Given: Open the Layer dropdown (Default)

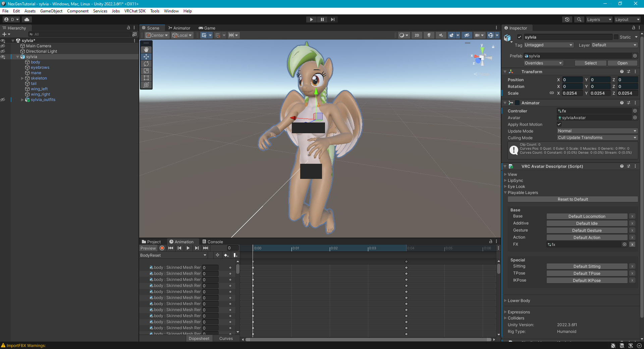Looking at the screenshot, I should click(x=614, y=45).
